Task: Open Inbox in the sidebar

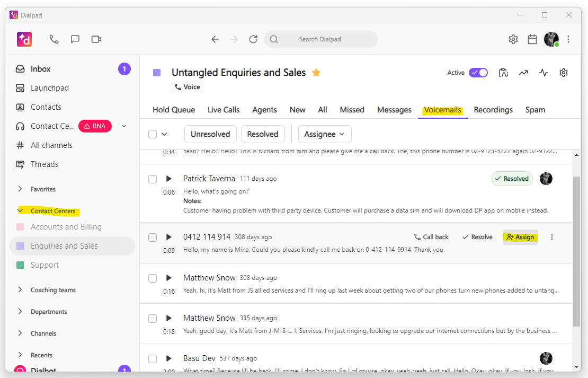Action: [73, 69]
